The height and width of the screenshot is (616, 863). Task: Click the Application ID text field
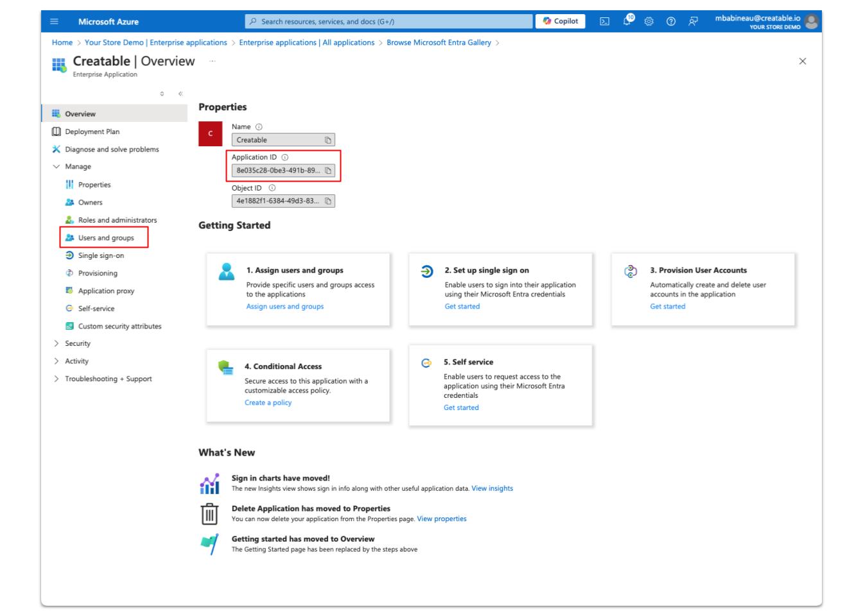283,171
